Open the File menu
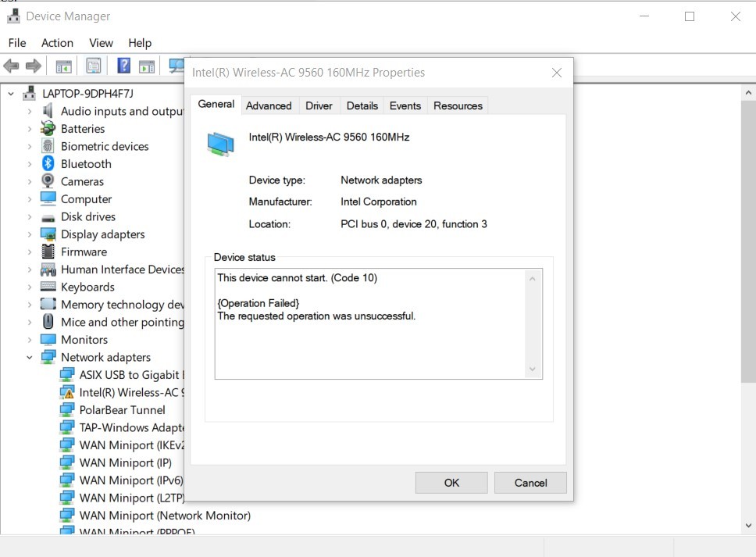Image resolution: width=756 pixels, height=557 pixels. pos(17,43)
